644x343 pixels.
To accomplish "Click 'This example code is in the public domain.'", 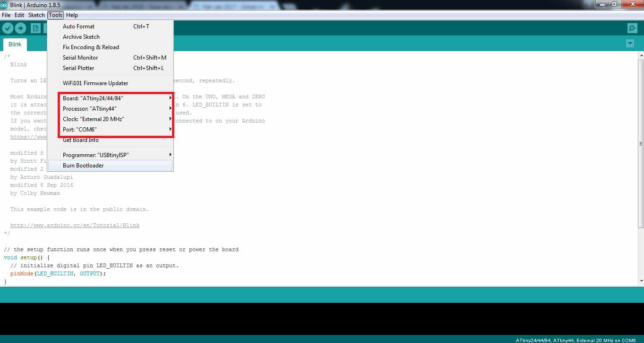I will tap(79, 210).
